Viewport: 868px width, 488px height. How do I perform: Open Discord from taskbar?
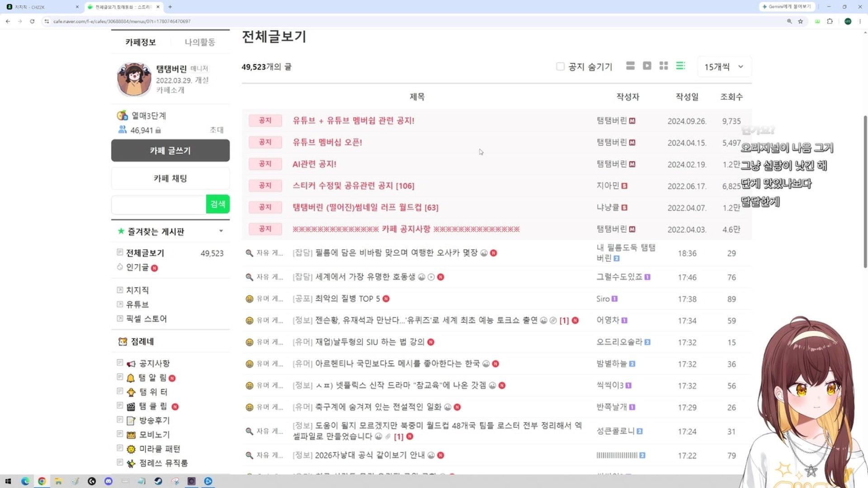pos(108,481)
